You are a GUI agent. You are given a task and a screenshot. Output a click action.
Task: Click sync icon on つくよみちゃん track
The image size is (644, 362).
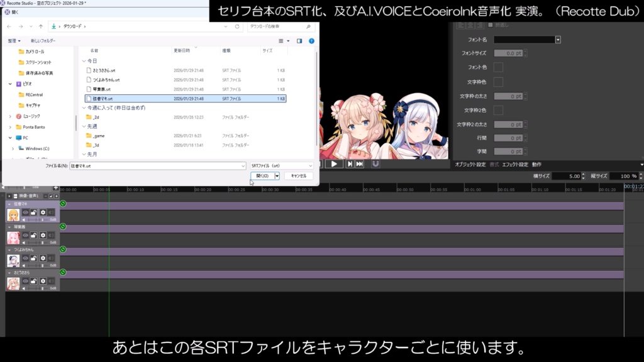pyautogui.click(x=63, y=250)
